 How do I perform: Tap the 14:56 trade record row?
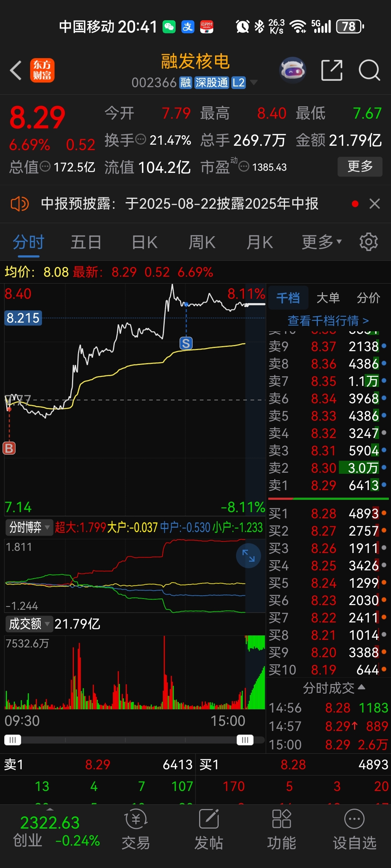328,708
